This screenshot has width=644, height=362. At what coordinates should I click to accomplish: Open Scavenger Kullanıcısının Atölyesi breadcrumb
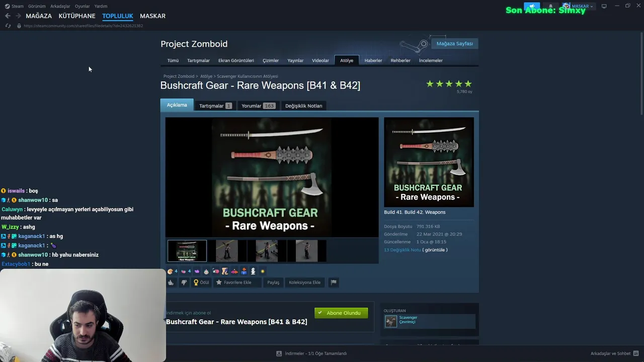pos(248,76)
